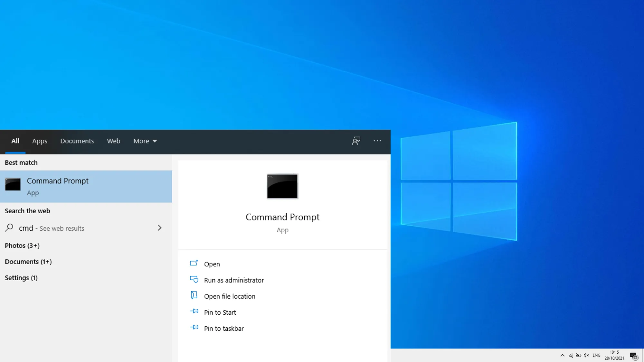
Task: Choose Pin to taskbar
Action: click(x=224, y=329)
